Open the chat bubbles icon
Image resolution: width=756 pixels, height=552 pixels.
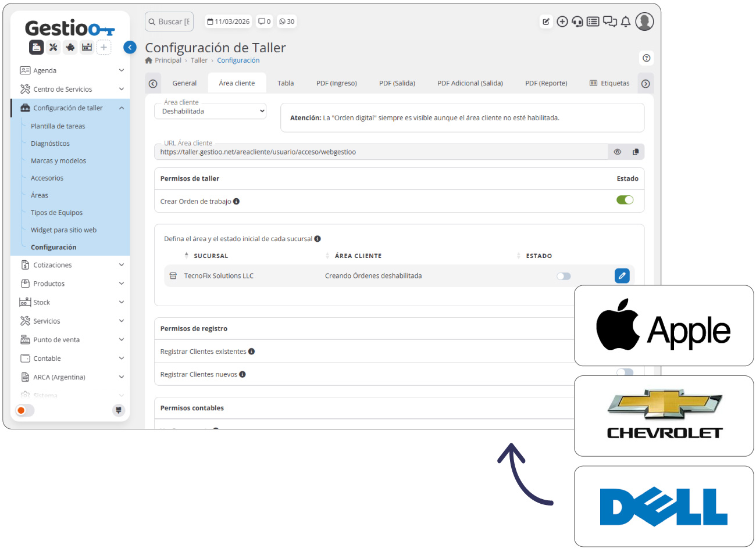[610, 21]
